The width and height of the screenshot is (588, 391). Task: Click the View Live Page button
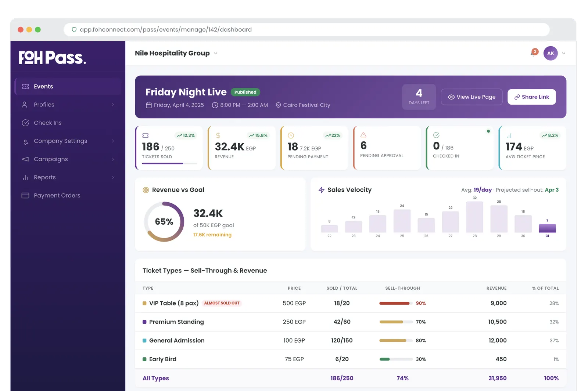click(x=472, y=97)
